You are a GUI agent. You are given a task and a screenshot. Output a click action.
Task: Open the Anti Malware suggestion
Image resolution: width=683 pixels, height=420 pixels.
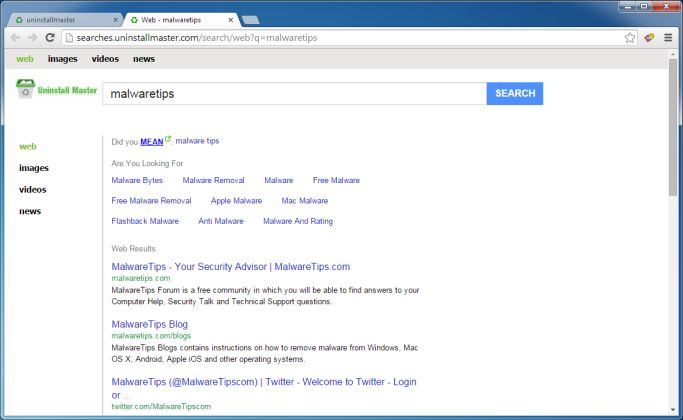pyautogui.click(x=221, y=221)
